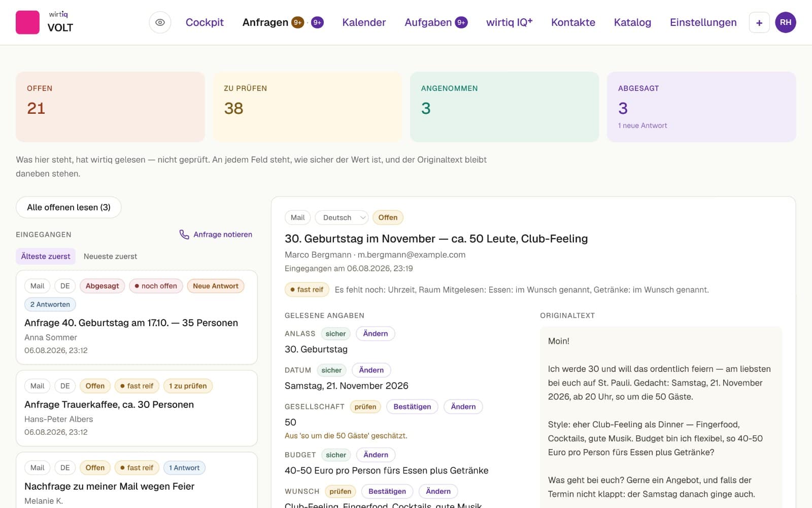
Task: Click the pink wirtiq VOLT logo square
Action: click(x=27, y=22)
